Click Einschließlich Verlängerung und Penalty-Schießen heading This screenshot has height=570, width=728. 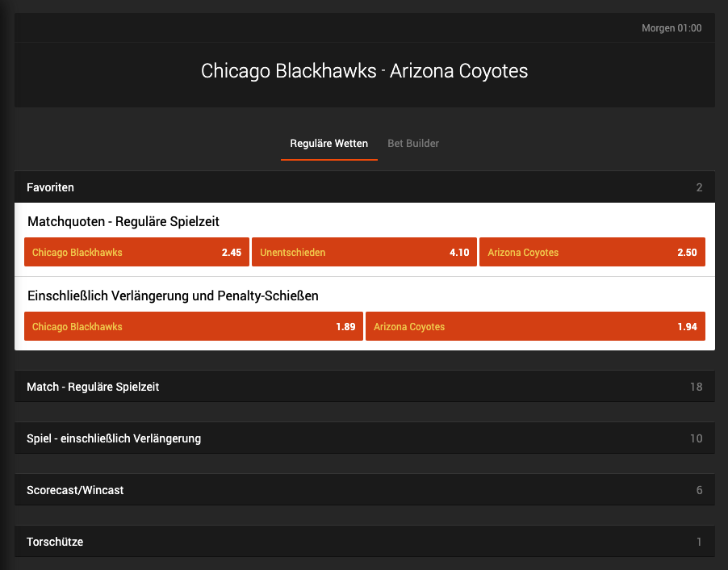pos(173,296)
